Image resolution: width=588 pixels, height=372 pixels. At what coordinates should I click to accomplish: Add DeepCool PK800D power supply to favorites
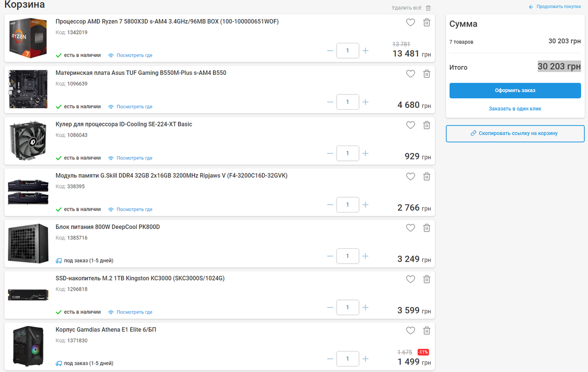410,228
